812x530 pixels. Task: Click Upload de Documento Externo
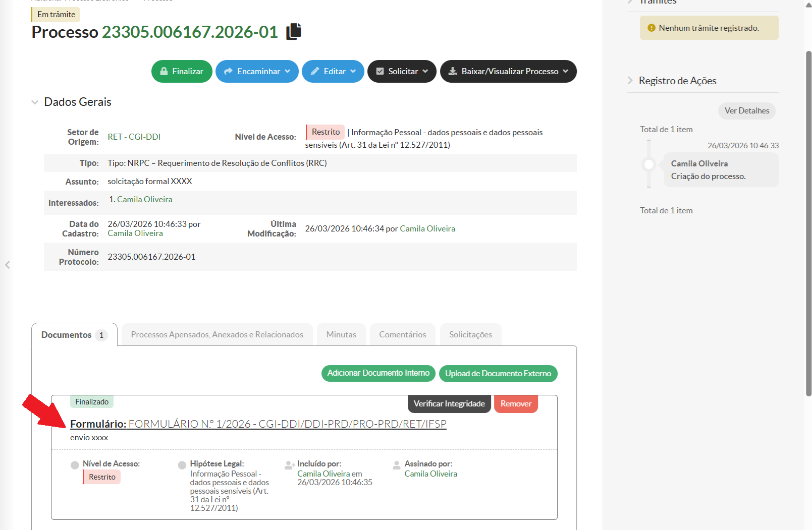[498, 374]
